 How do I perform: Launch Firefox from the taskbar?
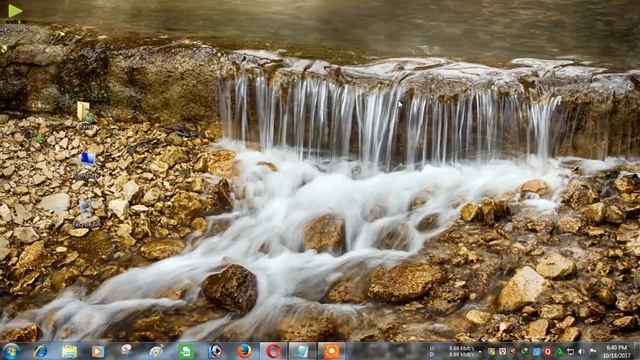[244, 351]
